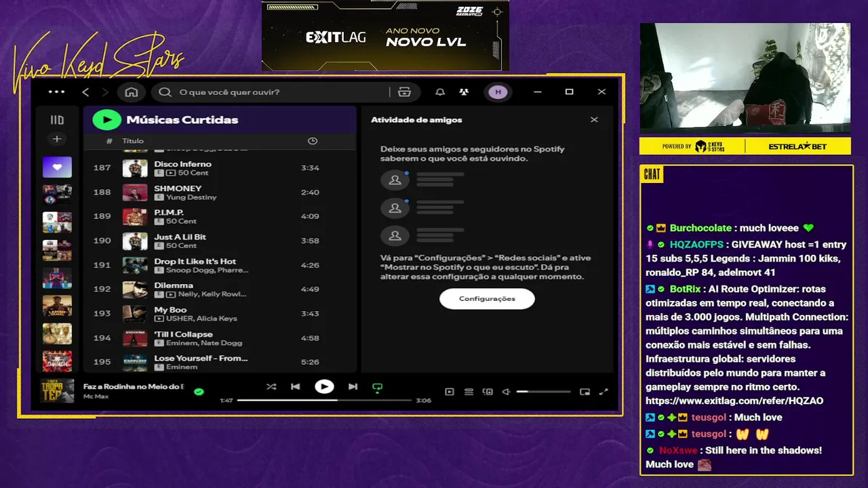Open the miniplayer icon
This screenshot has width=868, height=488.
coord(585,392)
